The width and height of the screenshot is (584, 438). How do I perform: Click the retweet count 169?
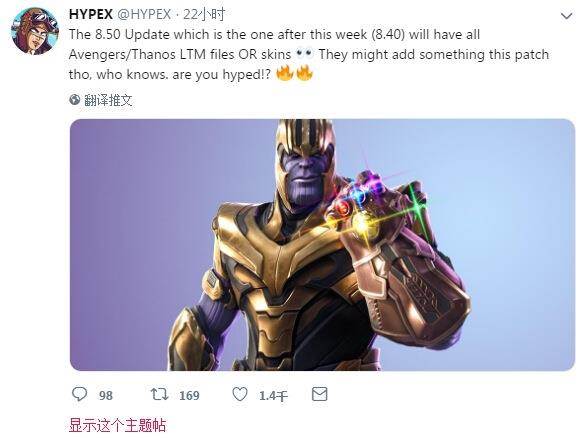coord(189,395)
